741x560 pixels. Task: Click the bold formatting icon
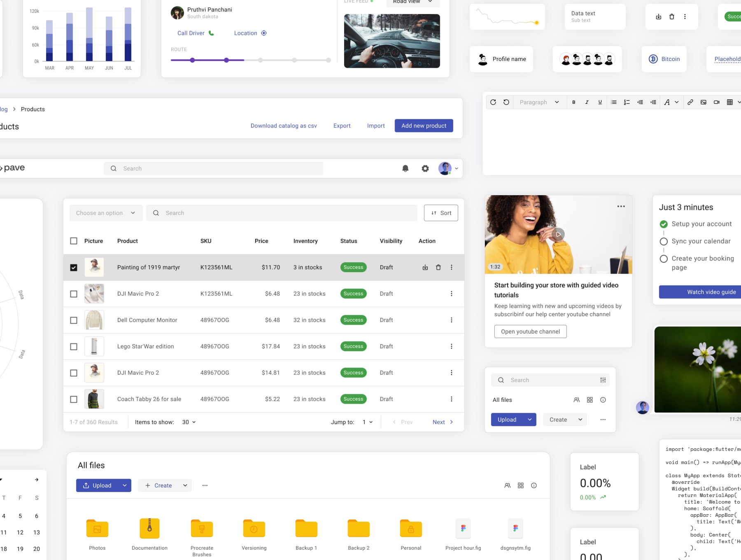click(x=573, y=102)
